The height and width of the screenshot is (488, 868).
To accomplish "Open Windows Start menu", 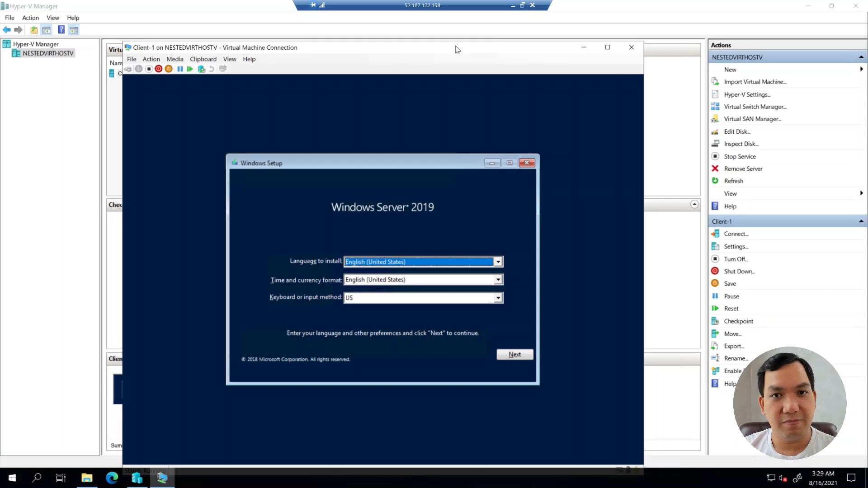I will 12,478.
